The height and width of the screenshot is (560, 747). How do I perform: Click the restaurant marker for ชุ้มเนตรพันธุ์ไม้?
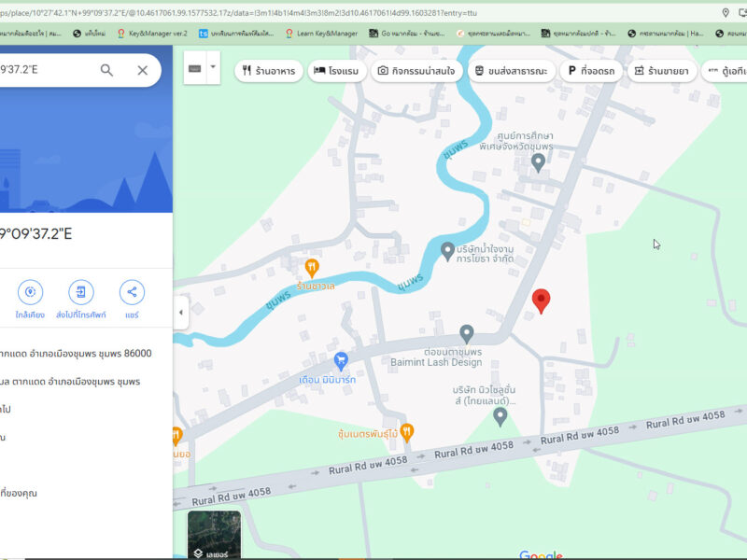(x=406, y=432)
